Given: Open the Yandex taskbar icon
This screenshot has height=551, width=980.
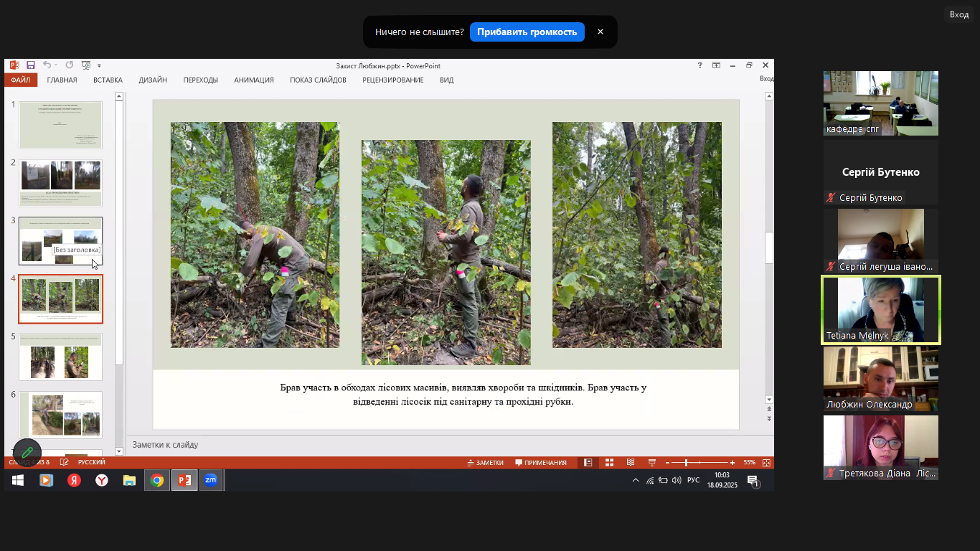Looking at the screenshot, I should pos(74,481).
